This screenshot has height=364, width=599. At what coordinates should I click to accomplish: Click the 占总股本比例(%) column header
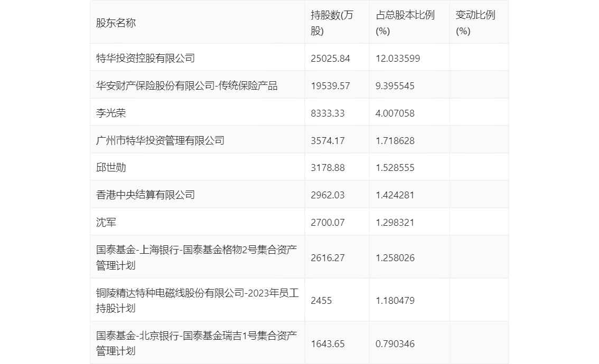405,23
